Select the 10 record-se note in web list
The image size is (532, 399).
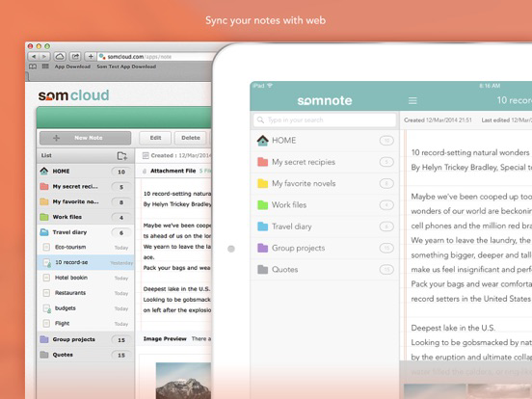point(86,262)
